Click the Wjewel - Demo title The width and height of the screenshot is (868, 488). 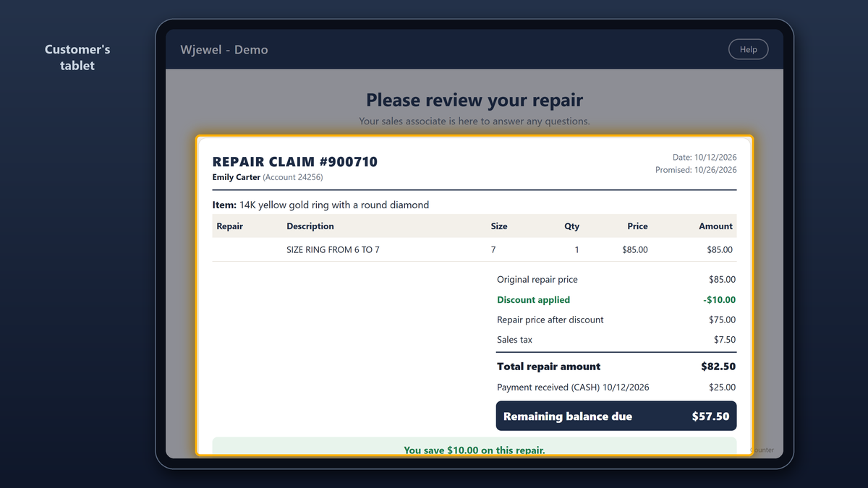tap(224, 50)
